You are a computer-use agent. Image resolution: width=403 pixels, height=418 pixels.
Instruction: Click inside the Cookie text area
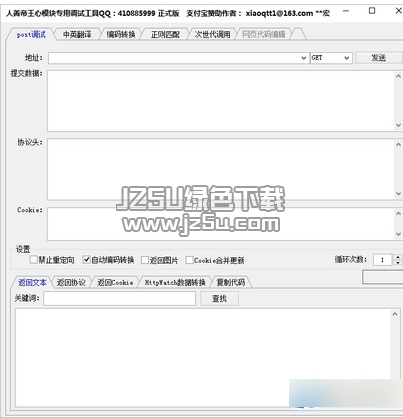(221, 224)
